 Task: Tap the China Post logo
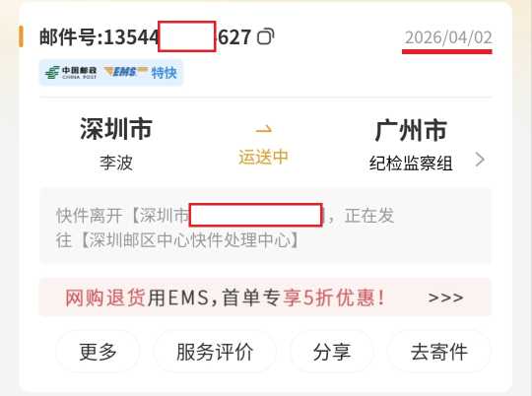[x=71, y=72]
